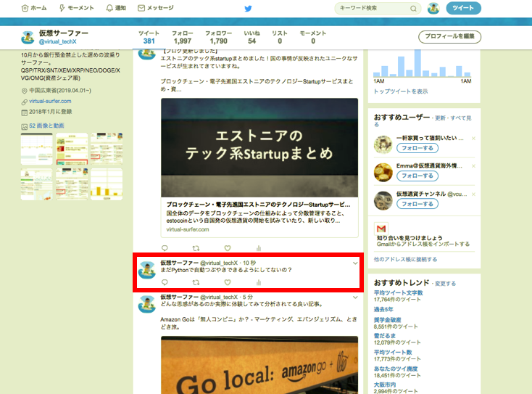Select the モーメント 0 profile tab
Screen dimensions: 532x394
[x=313, y=37]
